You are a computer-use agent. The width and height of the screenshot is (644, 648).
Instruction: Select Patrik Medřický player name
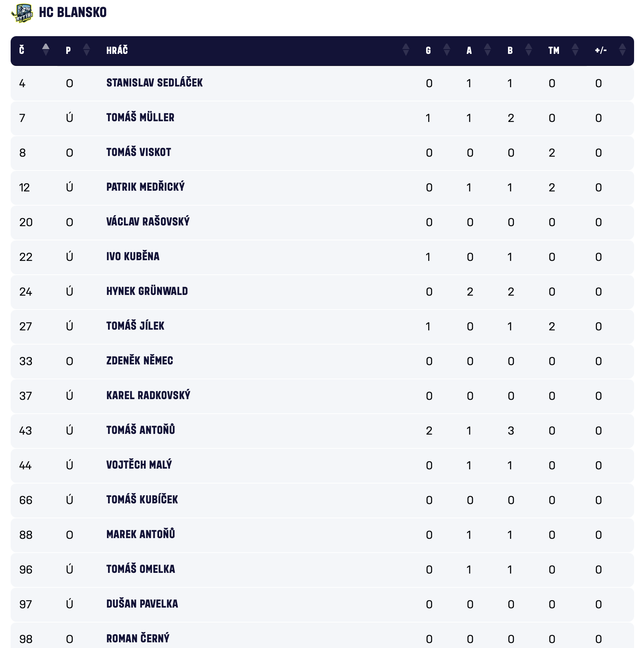click(x=145, y=187)
